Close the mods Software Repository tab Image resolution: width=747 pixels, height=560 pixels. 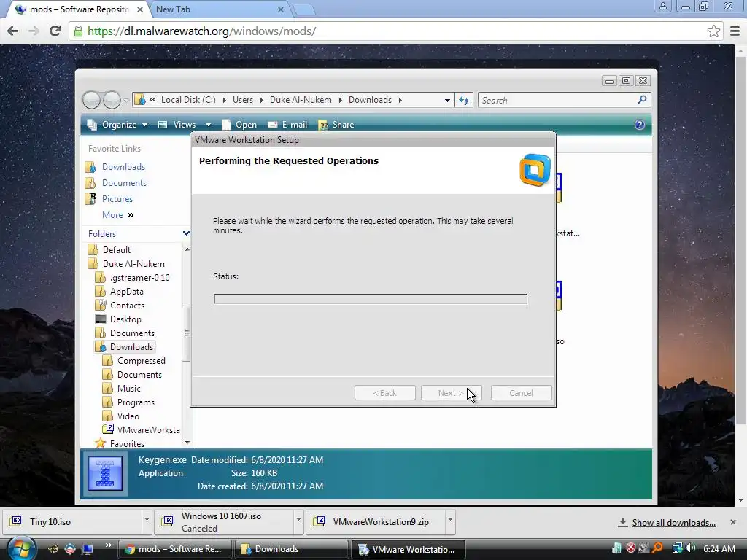pyautogui.click(x=140, y=9)
